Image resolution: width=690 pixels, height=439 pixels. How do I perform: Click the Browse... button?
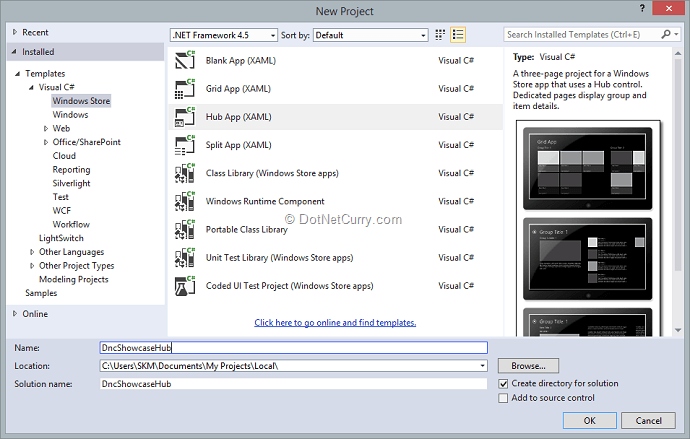[x=529, y=366]
